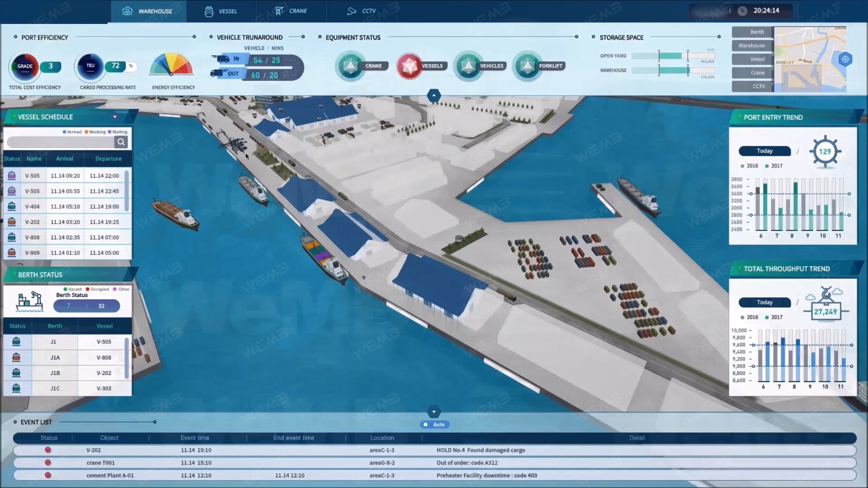Click the Crane equipment status icon
The width and height of the screenshot is (868, 488).
coord(350,66)
